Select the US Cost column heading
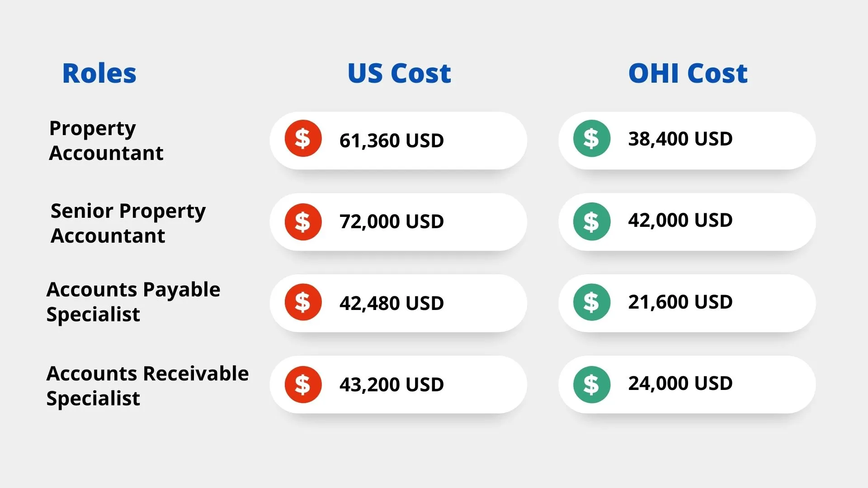Image resolution: width=868 pixels, height=488 pixels. tap(399, 73)
